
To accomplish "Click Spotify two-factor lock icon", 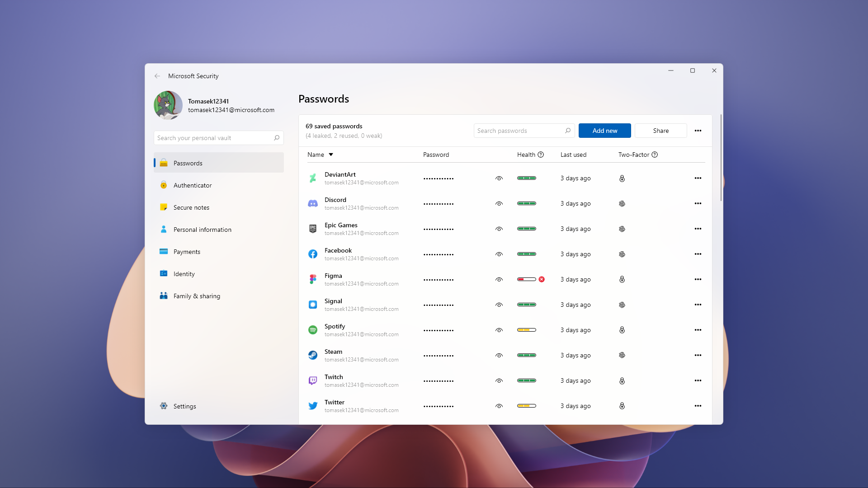I will (x=622, y=330).
